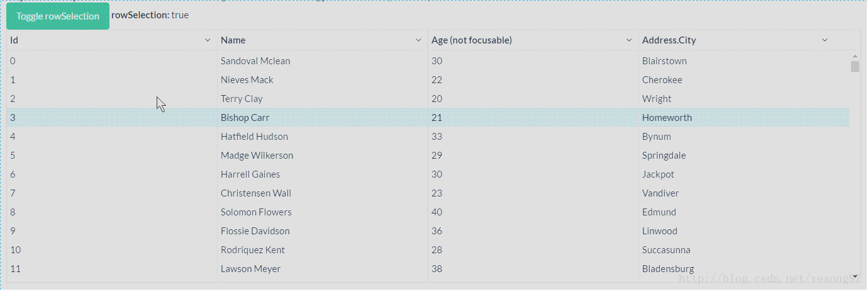Click the Terry Clay name cell
868x291 pixels.
point(242,99)
